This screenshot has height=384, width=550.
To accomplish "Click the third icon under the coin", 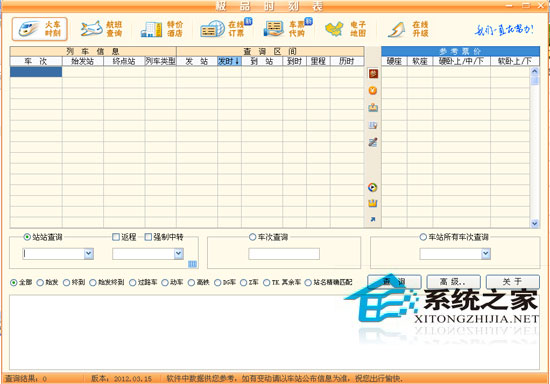I will [x=373, y=108].
